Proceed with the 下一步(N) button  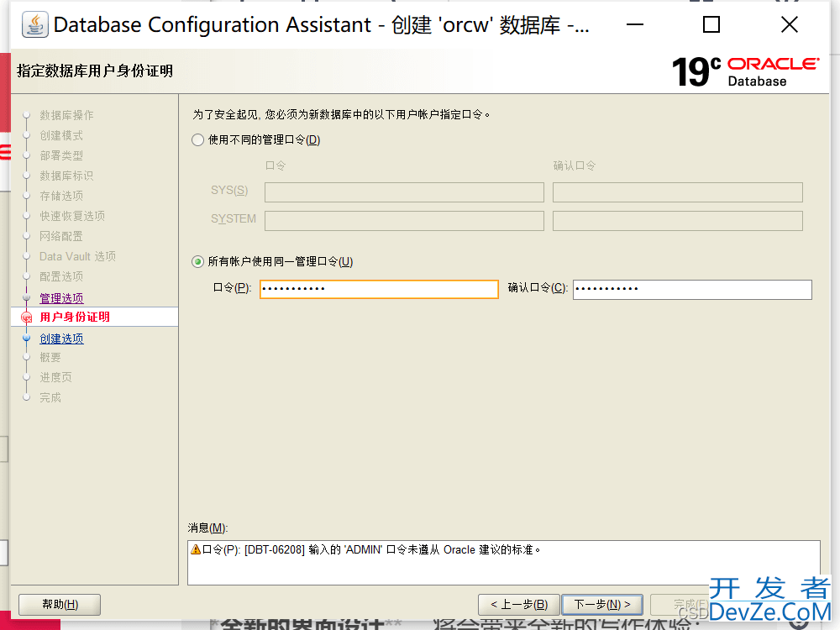[602, 604]
